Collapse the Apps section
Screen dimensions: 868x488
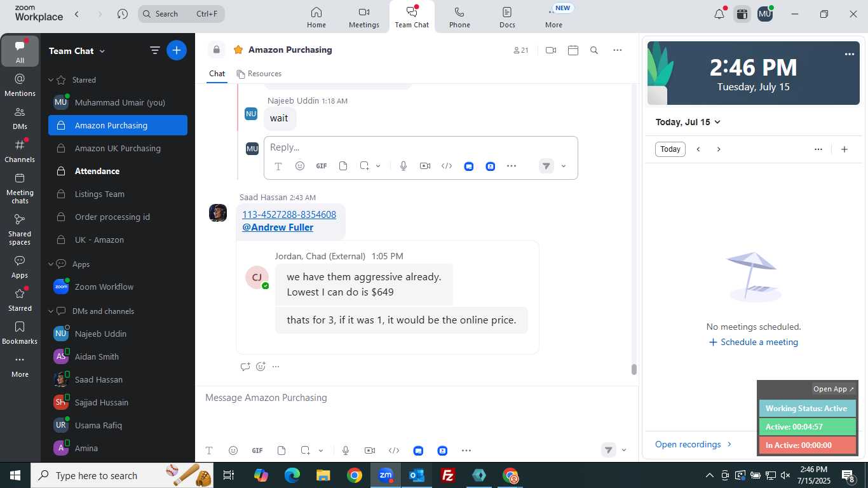(x=51, y=264)
